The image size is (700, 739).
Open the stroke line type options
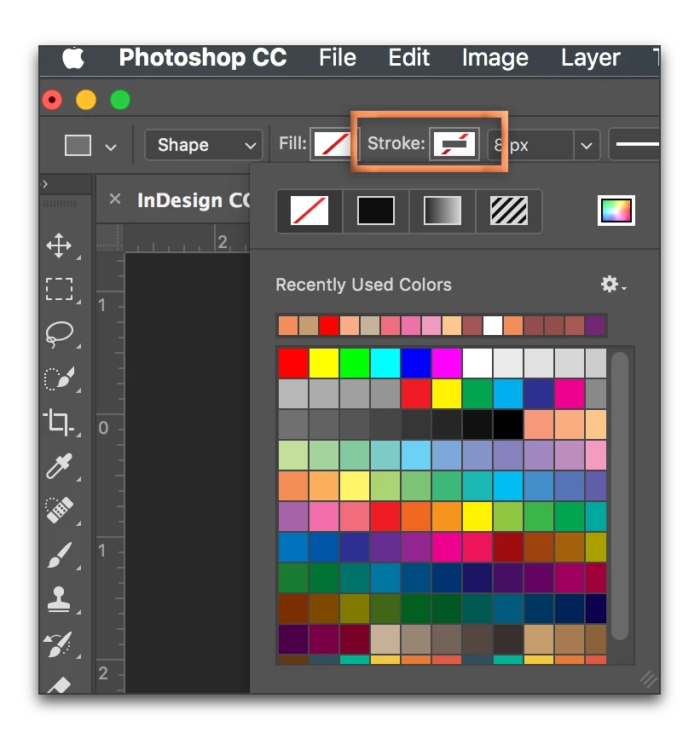[x=634, y=144]
